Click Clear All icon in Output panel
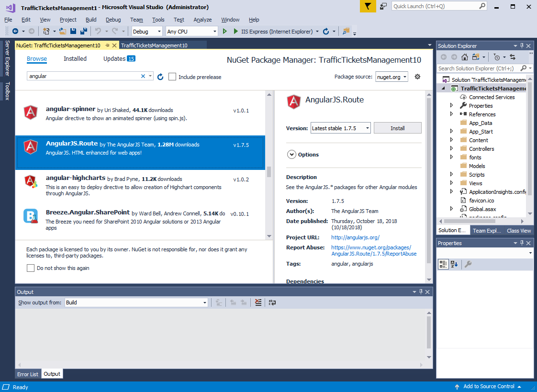Viewport: 537px width, 392px height. point(258,302)
